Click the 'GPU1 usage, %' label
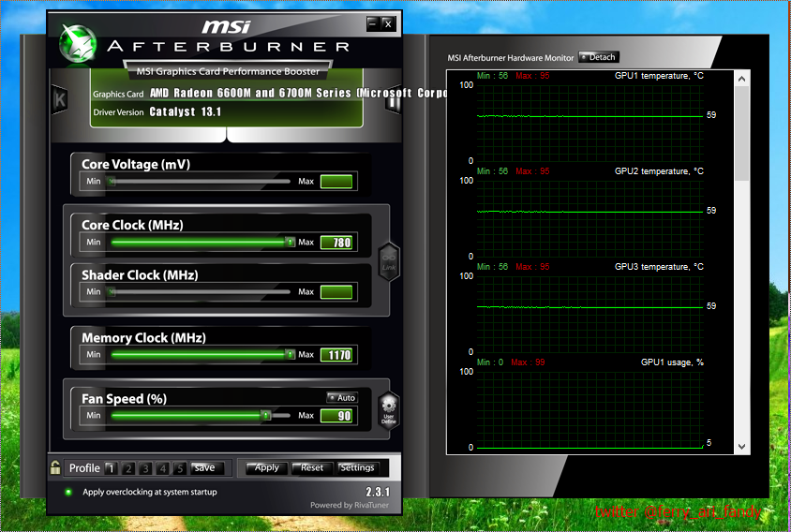Screen dimensions: 791x532 click(x=672, y=362)
